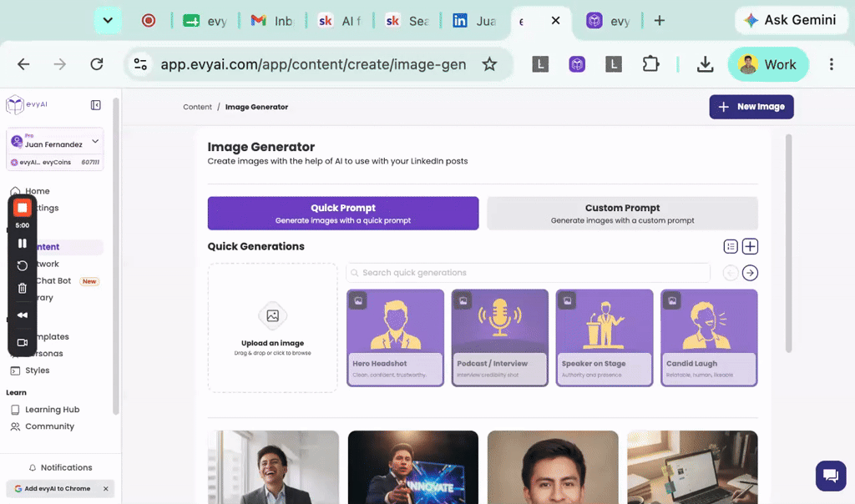
Task: Stop the screen recording with red square
Action: pos(22,208)
